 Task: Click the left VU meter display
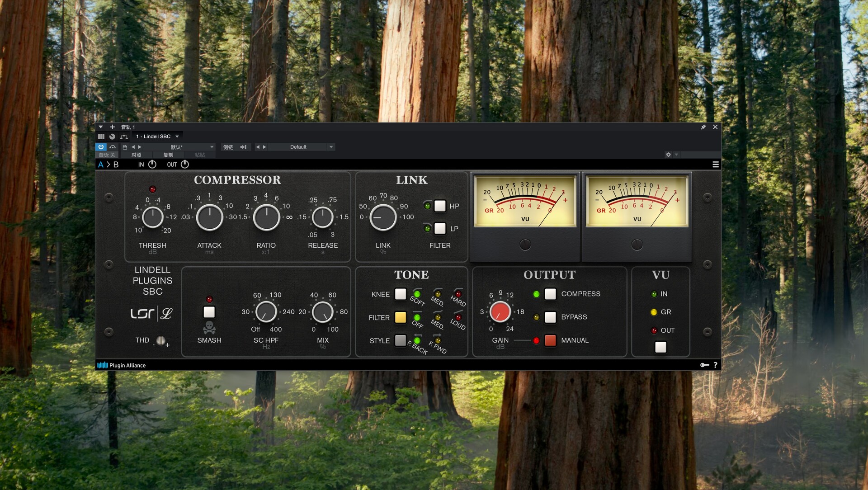click(525, 201)
